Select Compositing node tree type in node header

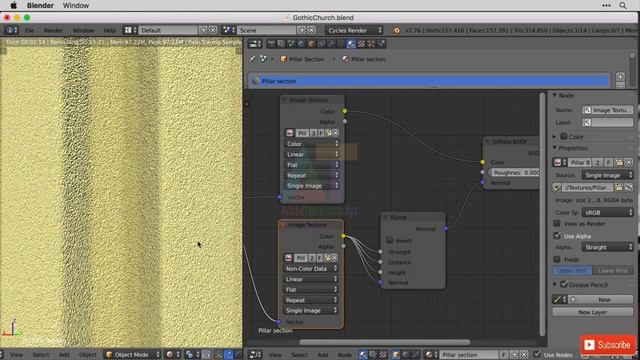pyautogui.click(x=373, y=355)
